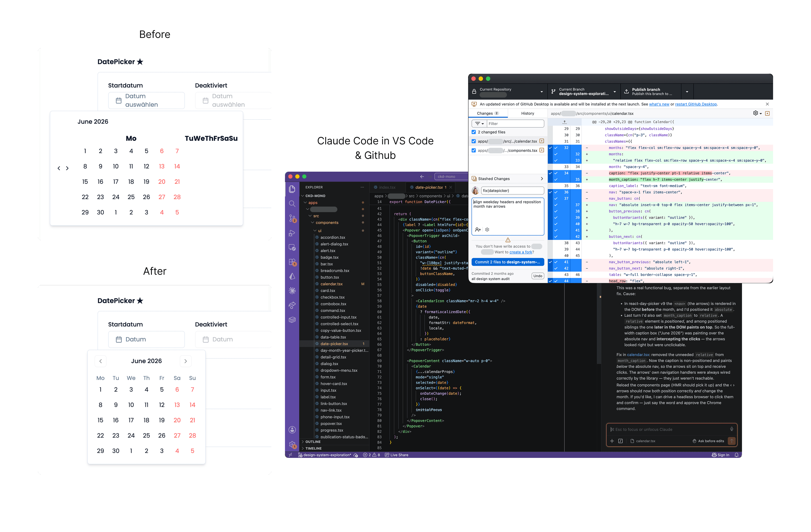Click the slash command icon in Claude panel
The height and width of the screenshot is (532, 811).
click(x=621, y=441)
